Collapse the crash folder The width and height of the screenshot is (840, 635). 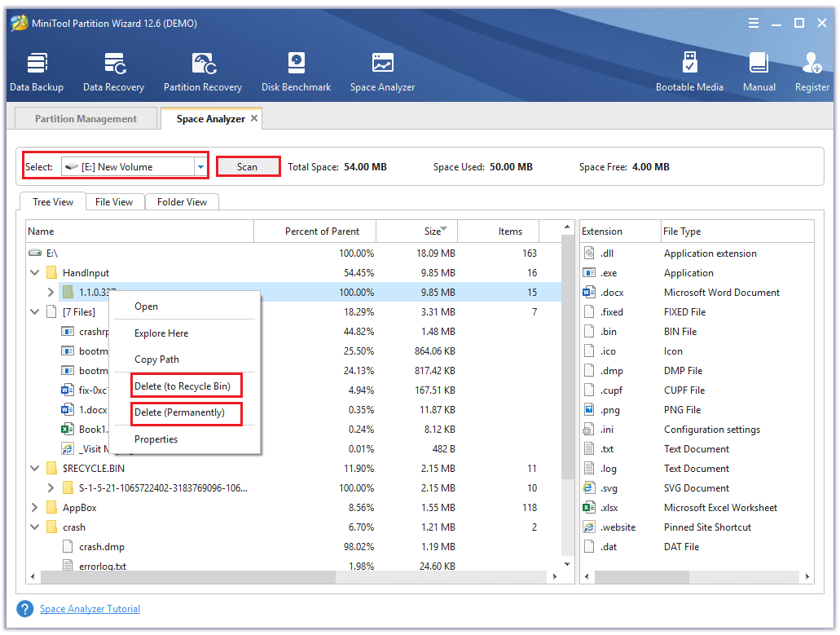tap(35, 527)
